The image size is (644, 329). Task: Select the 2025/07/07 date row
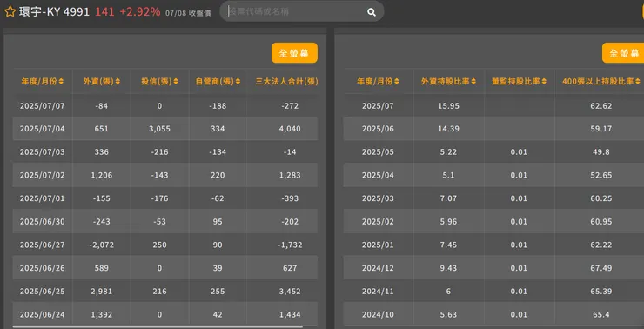point(165,105)
